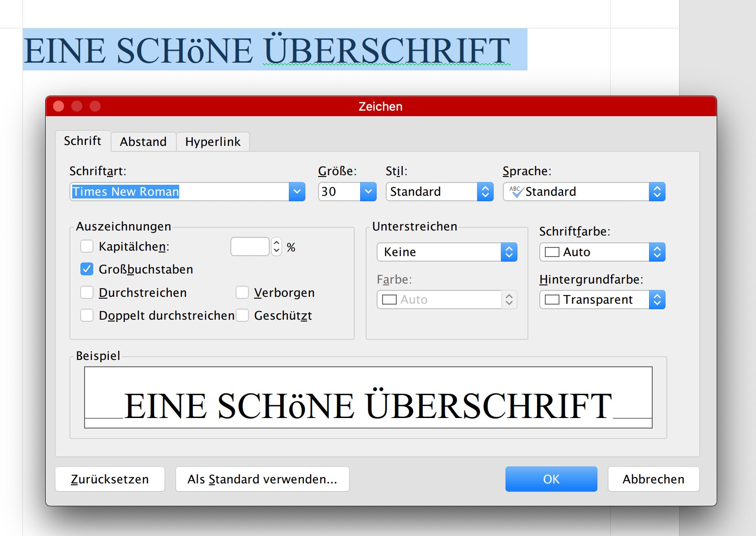Click Als Standard verwenden button

pos(262,479)
